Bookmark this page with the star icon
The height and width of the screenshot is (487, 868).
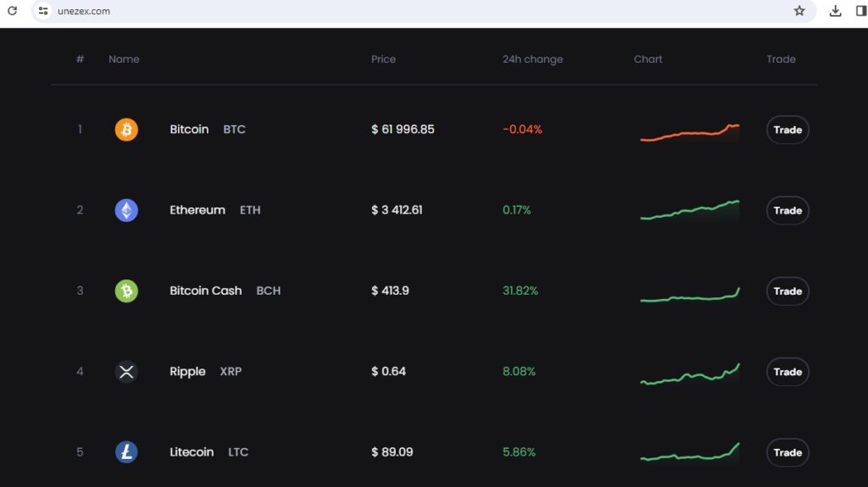tap(799, 10)
